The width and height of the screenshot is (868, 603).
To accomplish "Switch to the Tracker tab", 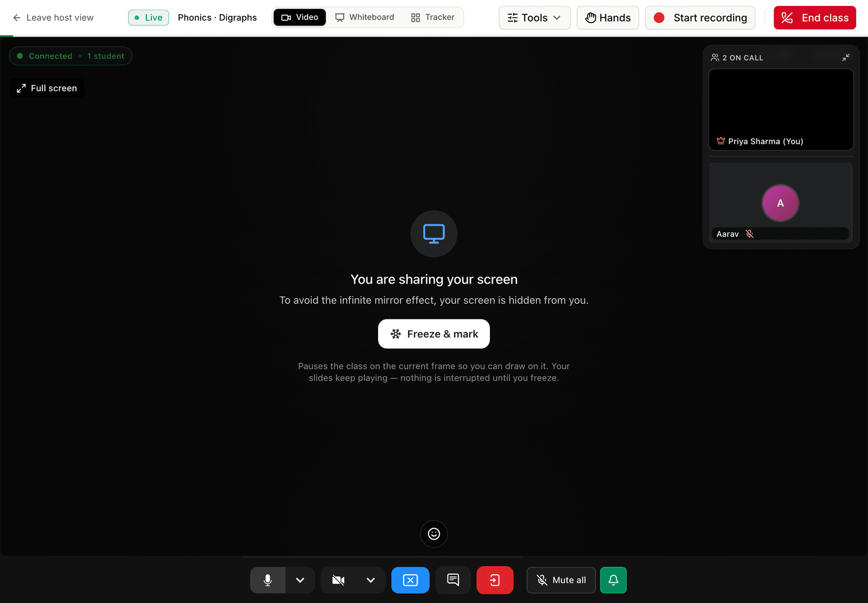I will pyautogui.click(x=433, y=17).
